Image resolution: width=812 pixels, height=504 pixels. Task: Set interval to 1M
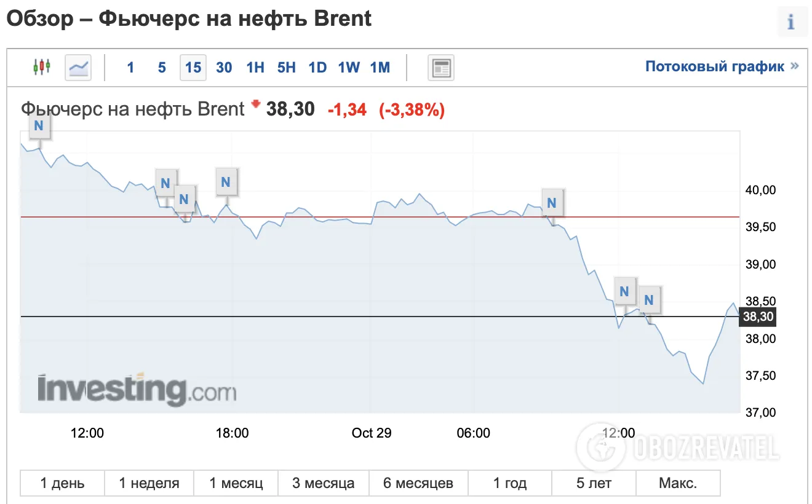coord(380,68)
